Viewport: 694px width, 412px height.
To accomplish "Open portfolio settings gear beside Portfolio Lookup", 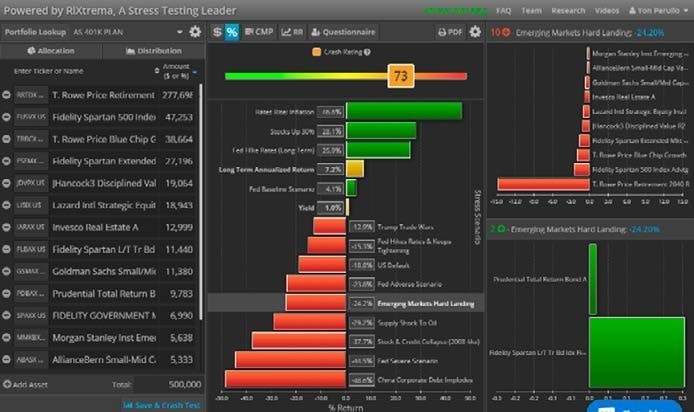I will [195, 32].
